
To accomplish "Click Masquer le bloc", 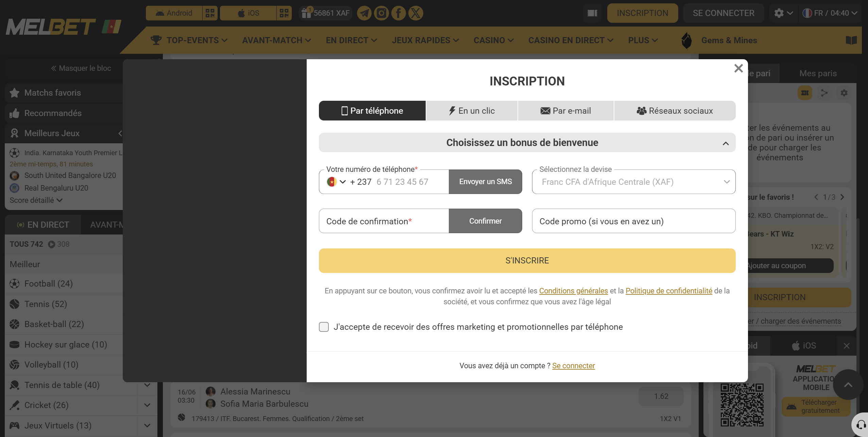I will coord(81,68).
